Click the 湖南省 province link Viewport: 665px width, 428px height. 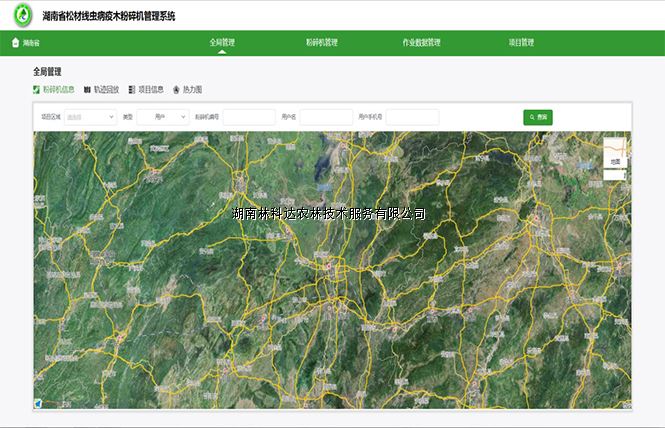point(31,43)
